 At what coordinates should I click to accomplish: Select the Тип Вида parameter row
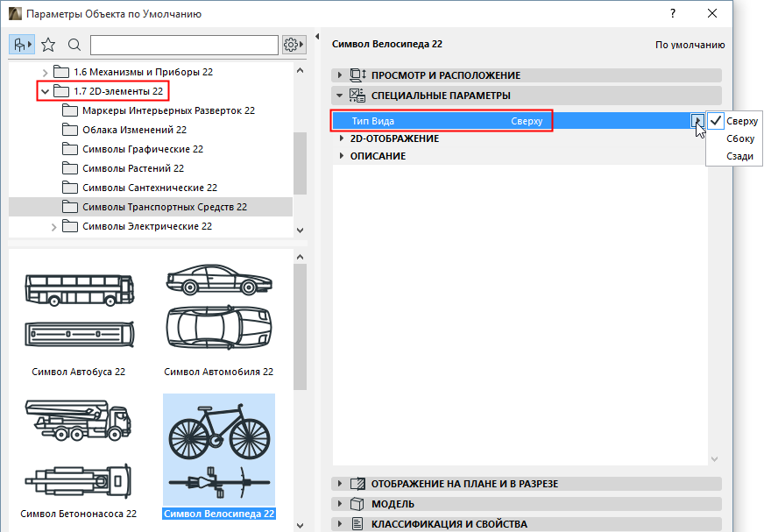tap(518, 121)
